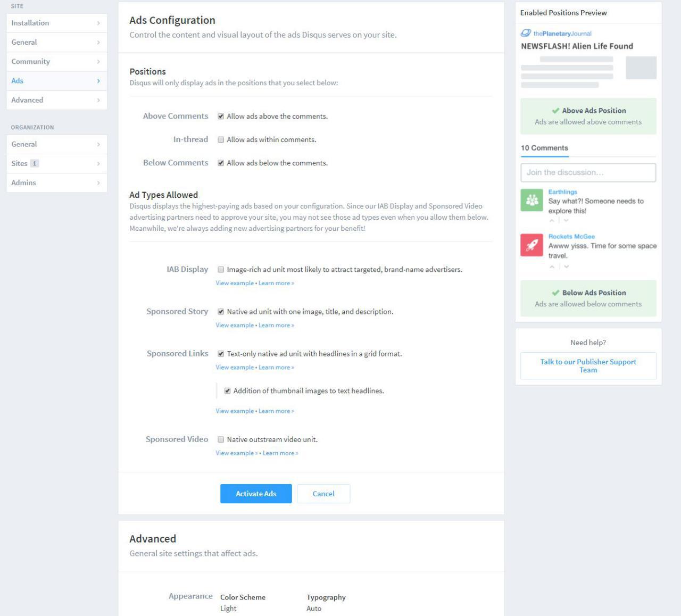Click the Above Ads Position green checkmark
The image size is (681, 616).
click(555, 111)
